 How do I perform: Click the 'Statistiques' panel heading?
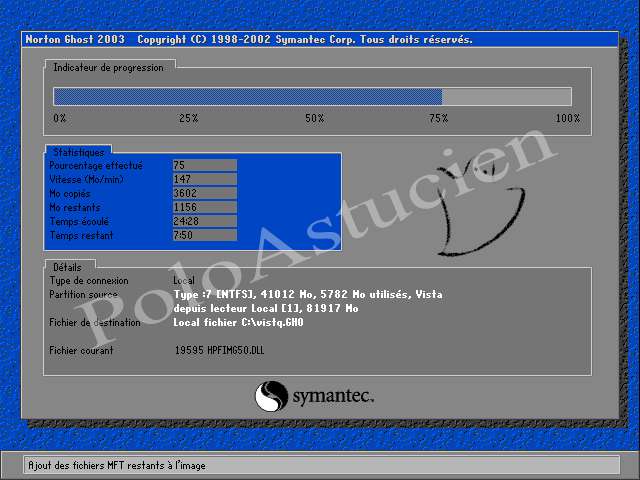[79, 152]
